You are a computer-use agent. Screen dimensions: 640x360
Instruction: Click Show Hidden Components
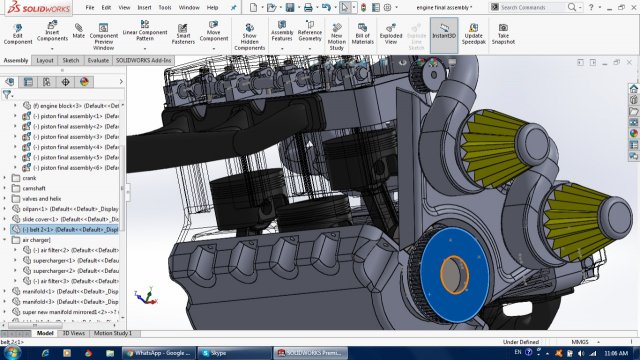coord(249,37)
